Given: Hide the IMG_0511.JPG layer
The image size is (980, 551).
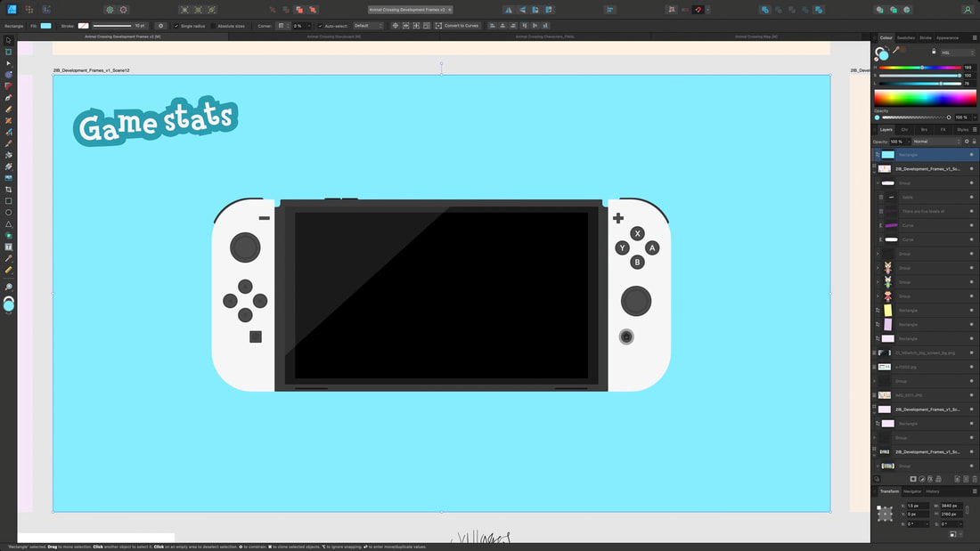Looking at the screenshot, I should 971,395.
